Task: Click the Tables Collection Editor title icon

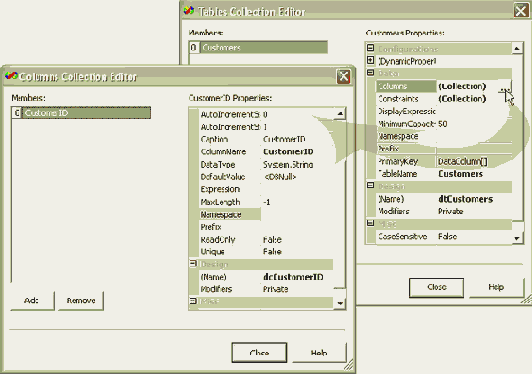Action: click(189, 11)
